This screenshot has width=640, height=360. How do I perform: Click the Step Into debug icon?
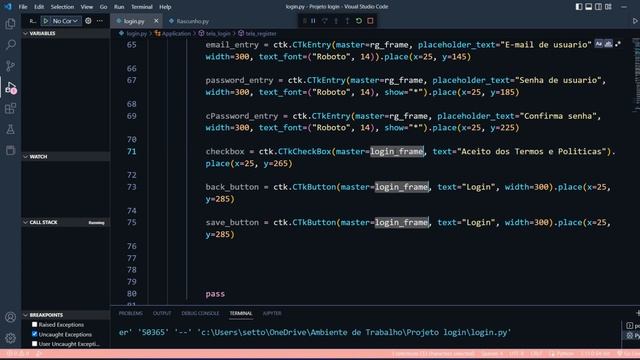point(336,21)
